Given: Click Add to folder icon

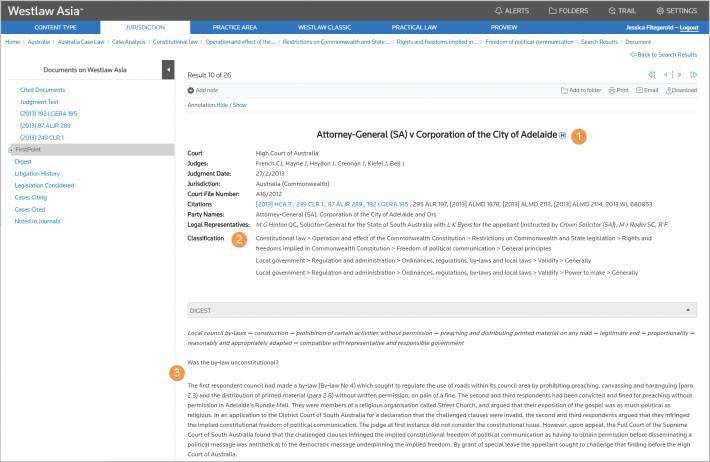Looking at the screenshot, I should click(x=564, y=90).
